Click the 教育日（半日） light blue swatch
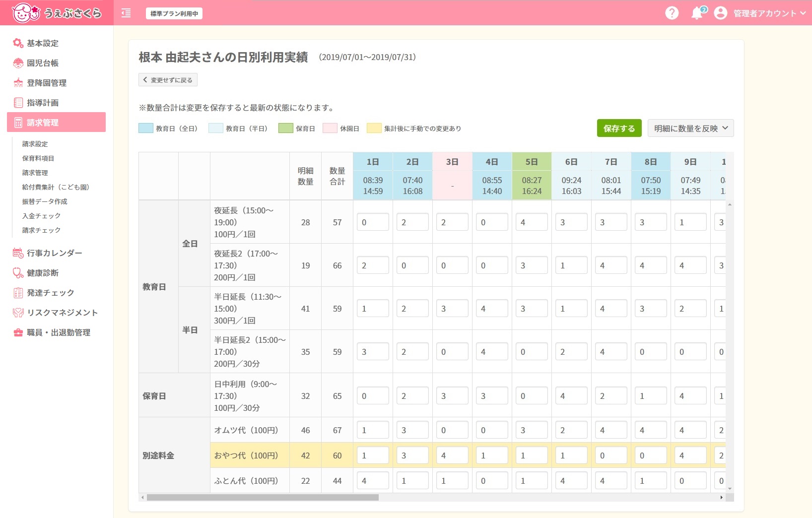Viewport: 812px width, 518px height. point(216,128)
